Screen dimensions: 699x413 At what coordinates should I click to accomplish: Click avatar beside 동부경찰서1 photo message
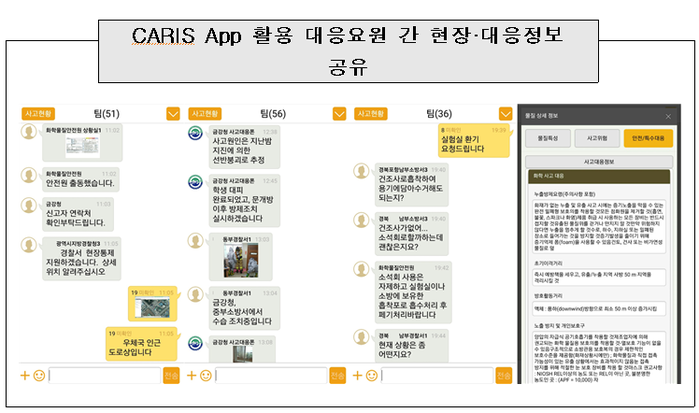[195, 241]
